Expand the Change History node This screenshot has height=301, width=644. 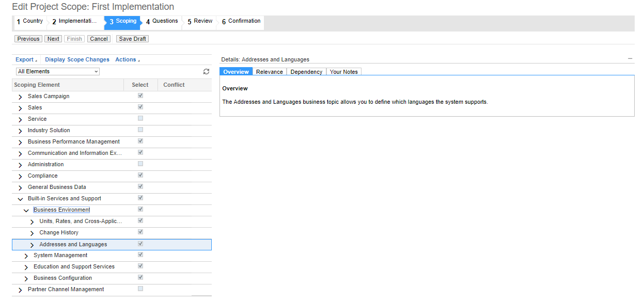click(x=32, y=233)
